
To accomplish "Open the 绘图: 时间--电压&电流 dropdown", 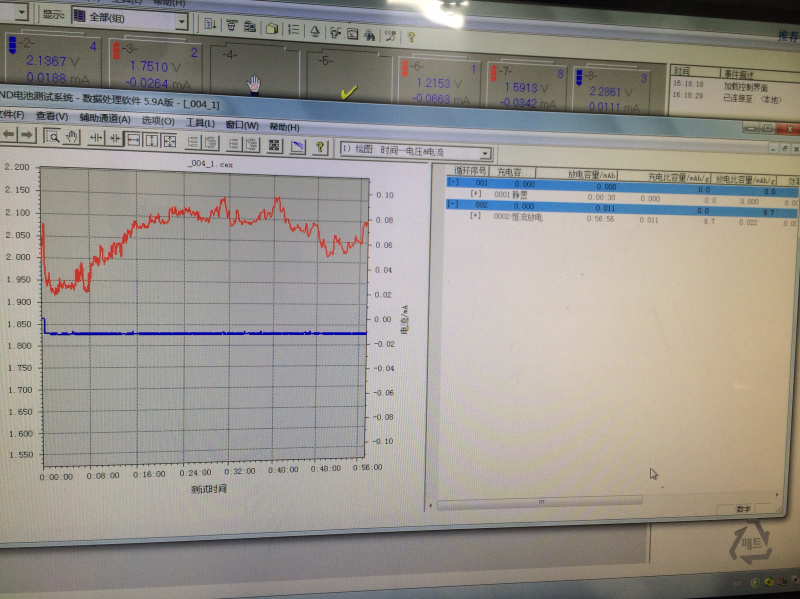I will 485,154.
